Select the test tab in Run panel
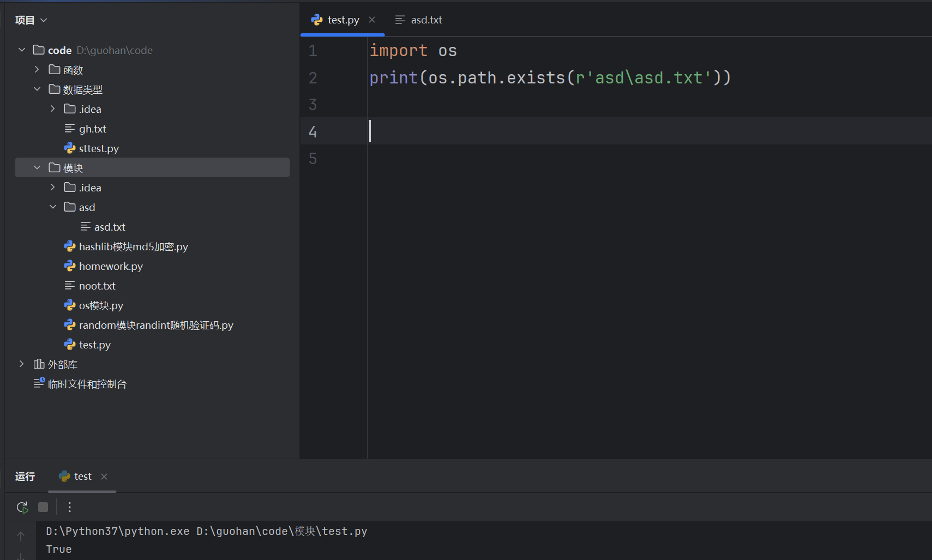Image resolution: width=932 pixels, height=560 pixels. [x=82, y=477]
